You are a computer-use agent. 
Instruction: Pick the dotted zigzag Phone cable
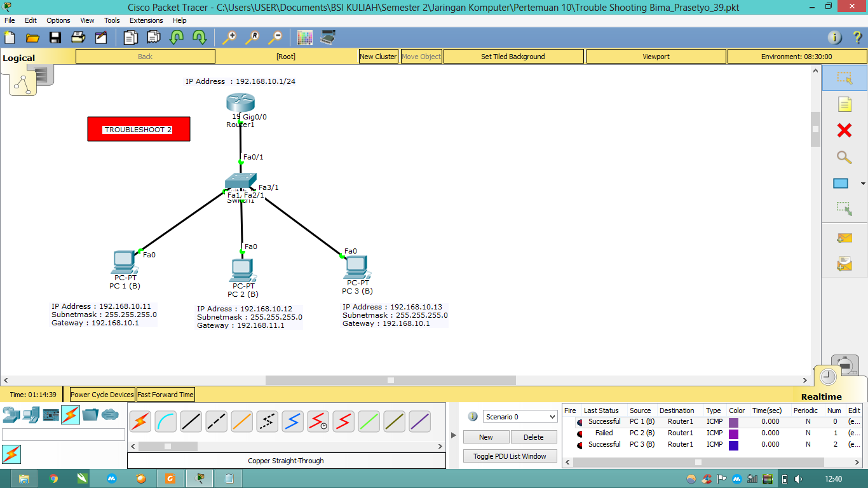pos(268,421)
